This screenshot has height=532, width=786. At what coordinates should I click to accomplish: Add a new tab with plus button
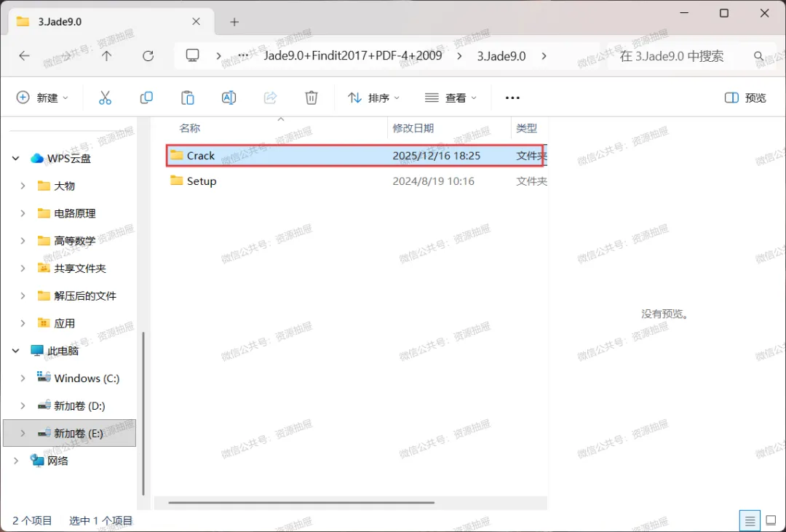click(x=234, y=22)
